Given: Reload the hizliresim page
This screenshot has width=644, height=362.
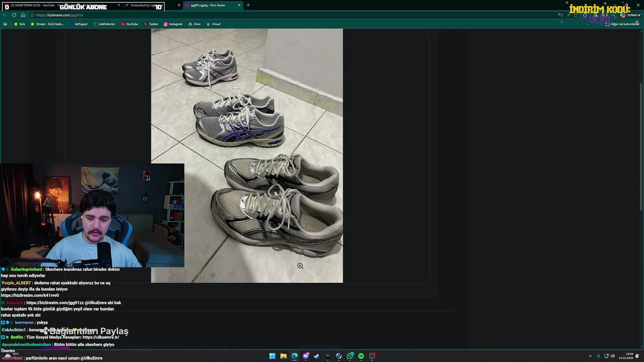Looking at the screenshot, I should 14,15.
